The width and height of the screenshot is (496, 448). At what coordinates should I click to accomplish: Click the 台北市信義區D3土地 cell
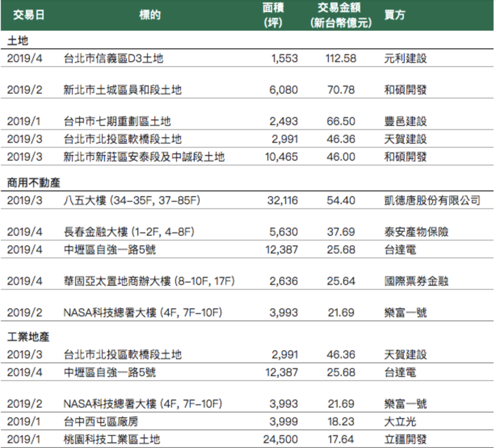113,59
